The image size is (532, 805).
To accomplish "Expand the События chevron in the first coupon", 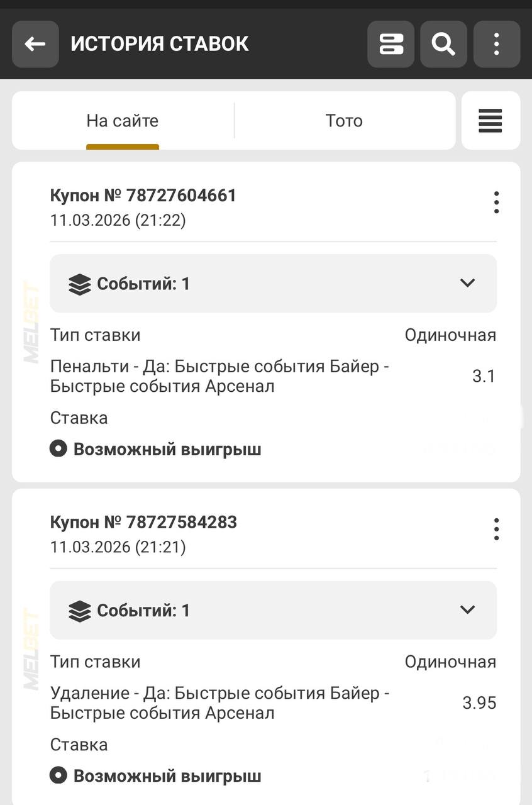I will click(467, 283).
